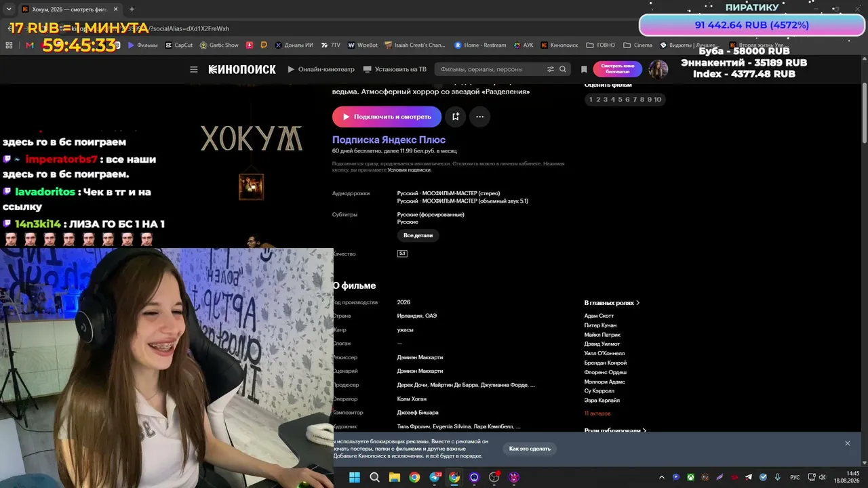Expand the В главных ролях cast list
Image resolution: width=868 pixels, height=488 pixels.
(612, 303)
